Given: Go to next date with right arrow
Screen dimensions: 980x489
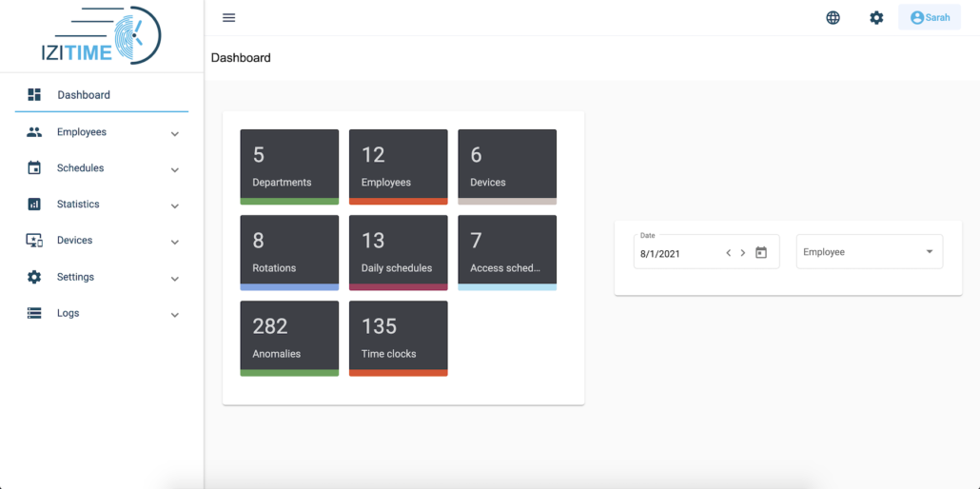Looking at the screenshot, I should [742, 253].
